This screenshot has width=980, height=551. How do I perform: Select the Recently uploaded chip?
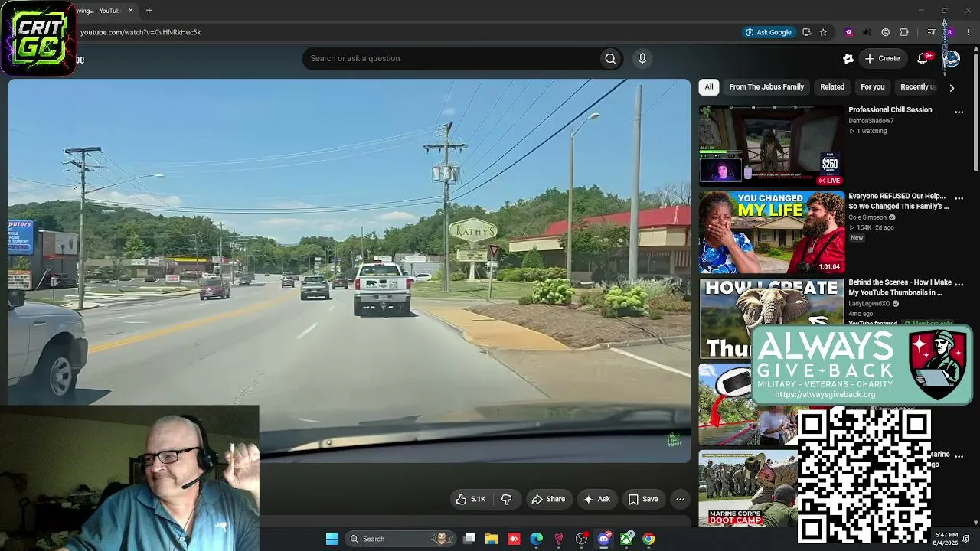(918, 87)
